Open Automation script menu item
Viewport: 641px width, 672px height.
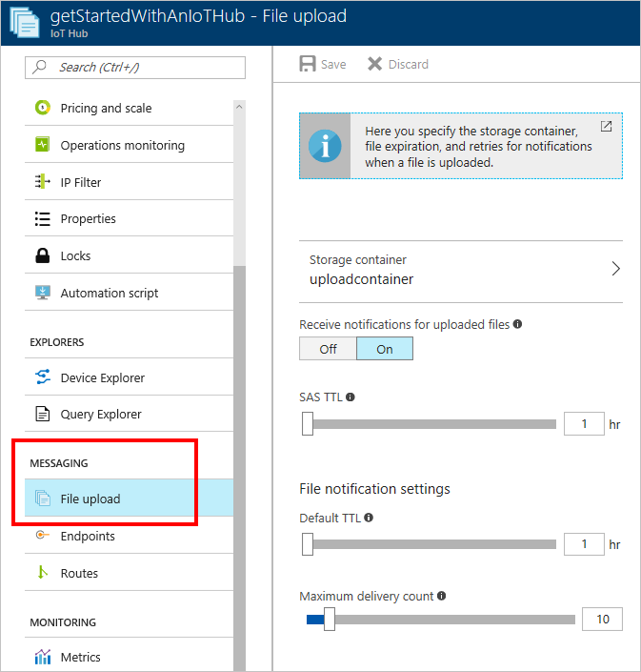tap(129, 293)
